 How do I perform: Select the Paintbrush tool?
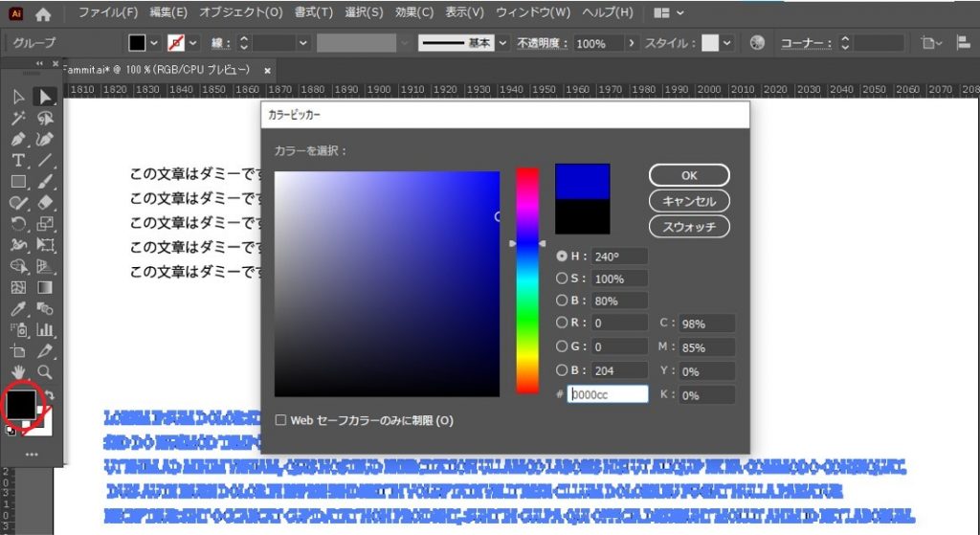tap(44, 181)
